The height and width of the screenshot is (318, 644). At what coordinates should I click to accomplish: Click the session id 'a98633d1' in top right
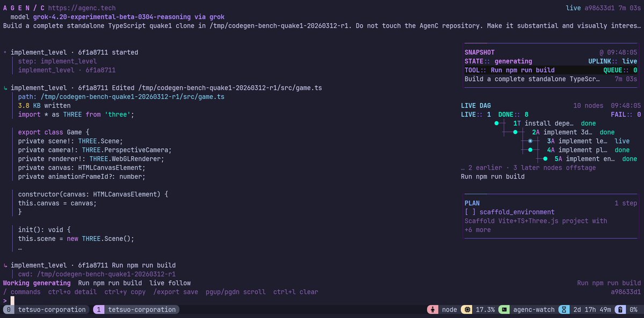599,8
